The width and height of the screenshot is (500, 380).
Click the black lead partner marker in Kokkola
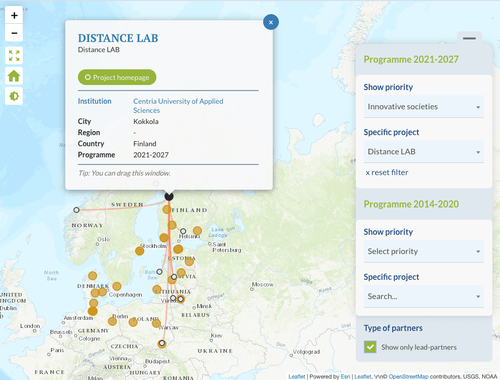[169, 196]
